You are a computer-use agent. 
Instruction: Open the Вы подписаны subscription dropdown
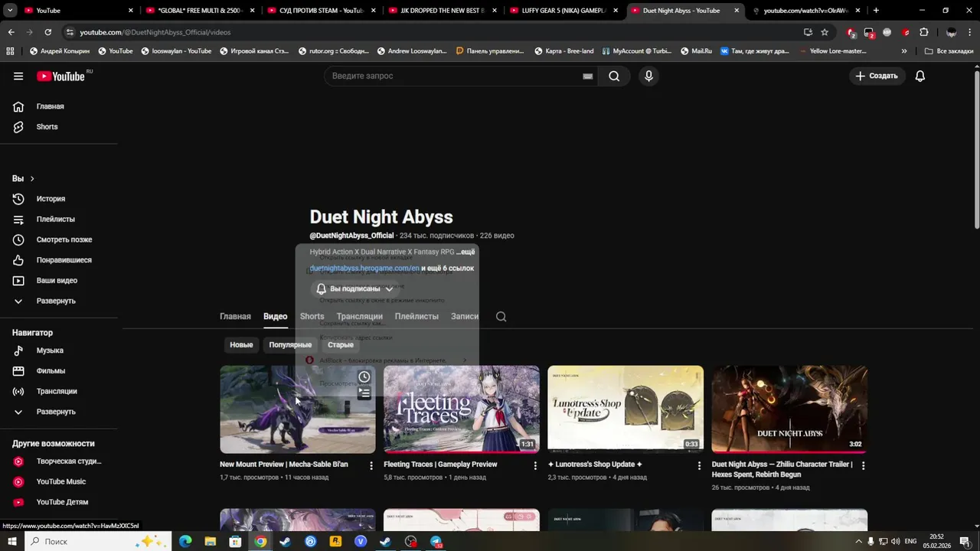point(355,289)
